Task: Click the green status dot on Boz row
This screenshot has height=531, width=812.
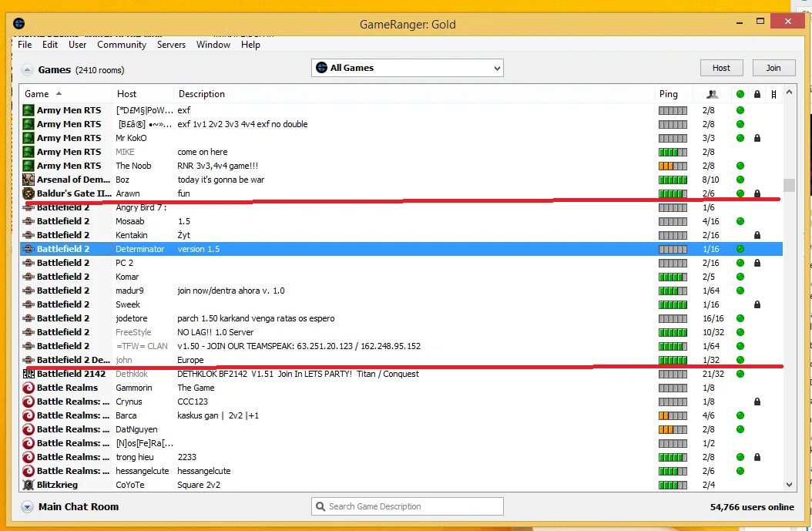Action: coord(740,180)
